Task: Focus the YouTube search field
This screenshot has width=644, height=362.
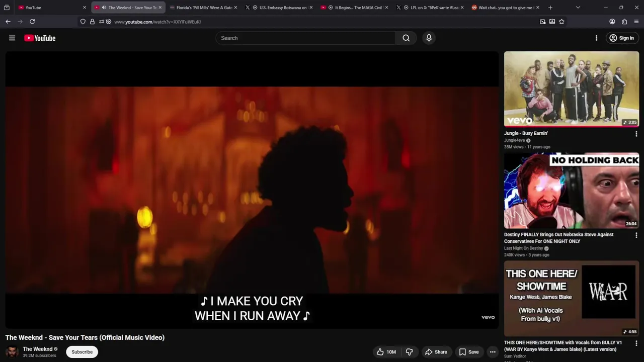Action: pyautogui.click(x=306, y=38)
